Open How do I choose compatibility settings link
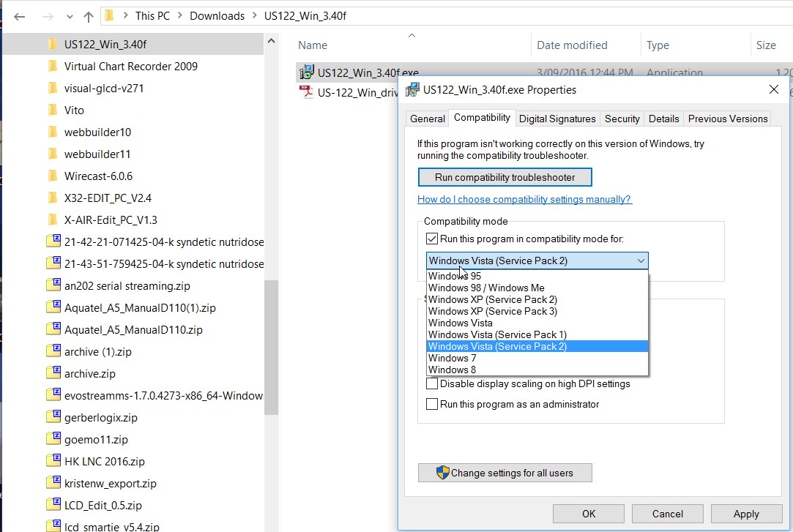Image resolution: width=793 pixels, height=532 pixels. 524,199
